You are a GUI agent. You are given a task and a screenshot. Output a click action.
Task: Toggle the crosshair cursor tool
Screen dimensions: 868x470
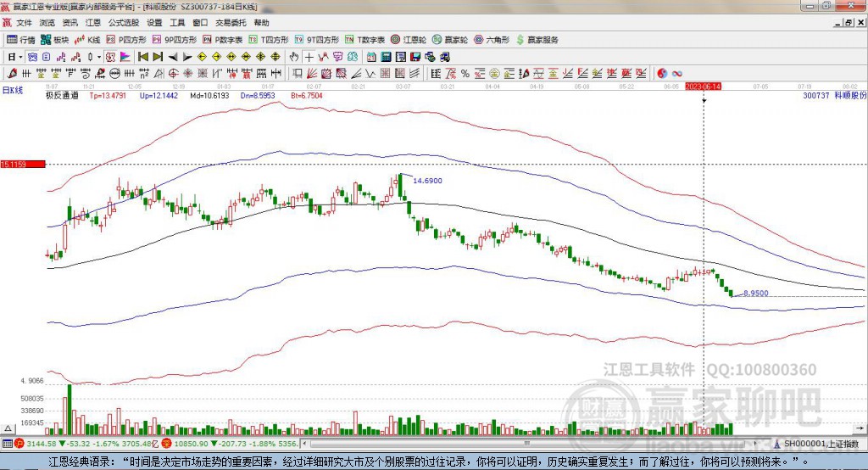point(309,57)
